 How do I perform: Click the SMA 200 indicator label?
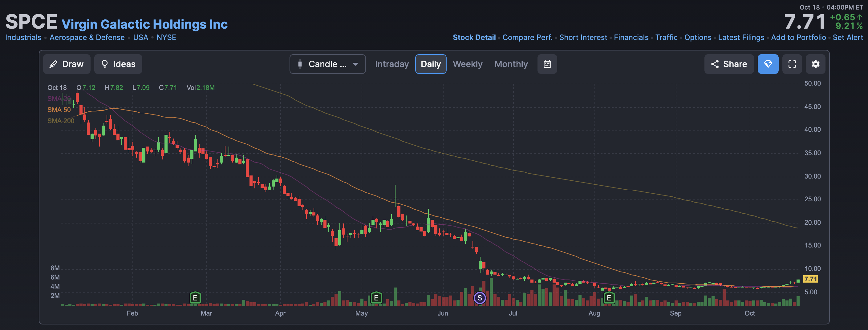click(x=61, y=121)
